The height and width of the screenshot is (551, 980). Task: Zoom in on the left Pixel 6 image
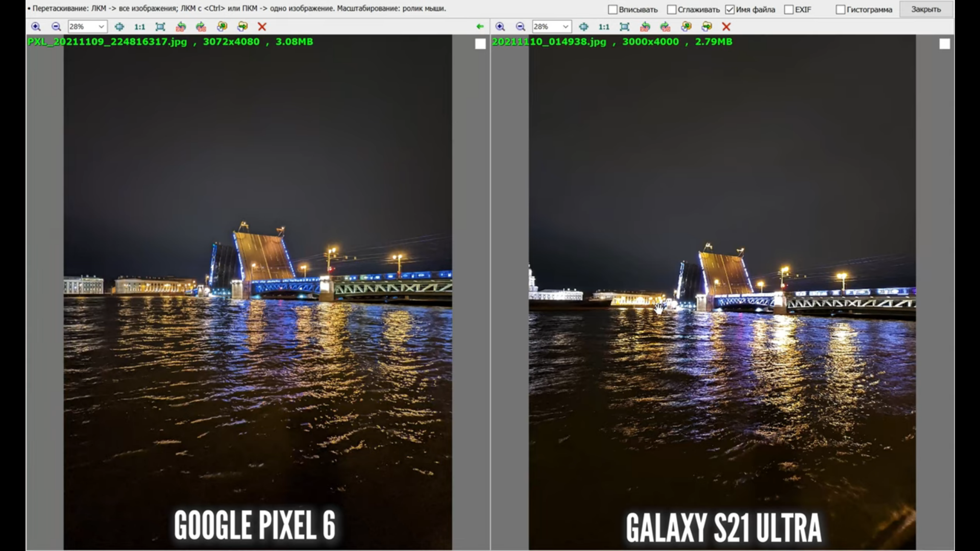coord(36,27)
